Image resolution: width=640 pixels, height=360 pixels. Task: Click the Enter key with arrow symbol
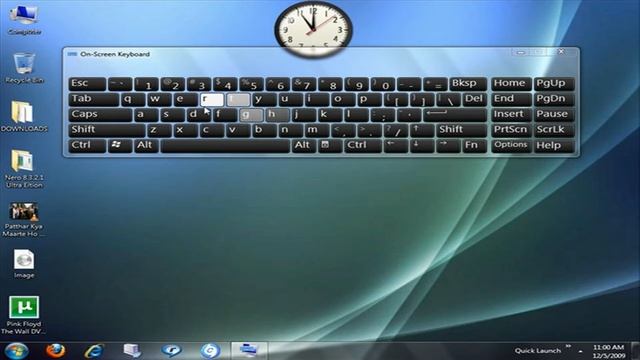click(x=455, y=115)
